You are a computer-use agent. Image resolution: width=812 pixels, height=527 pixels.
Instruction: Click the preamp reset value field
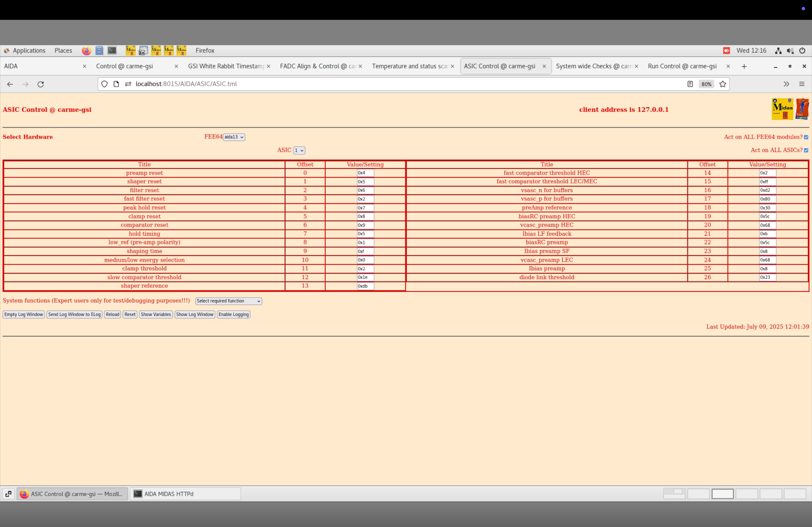click(x=365, y=173)
